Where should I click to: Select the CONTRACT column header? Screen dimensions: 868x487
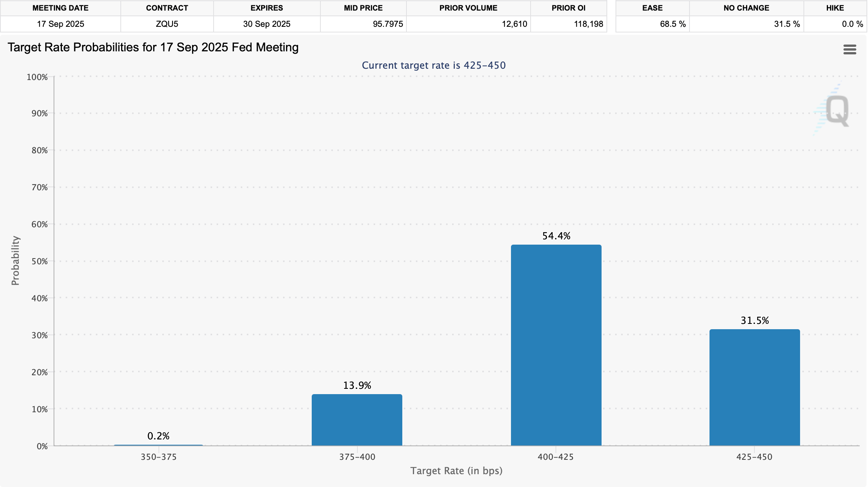tap(167, 8)
